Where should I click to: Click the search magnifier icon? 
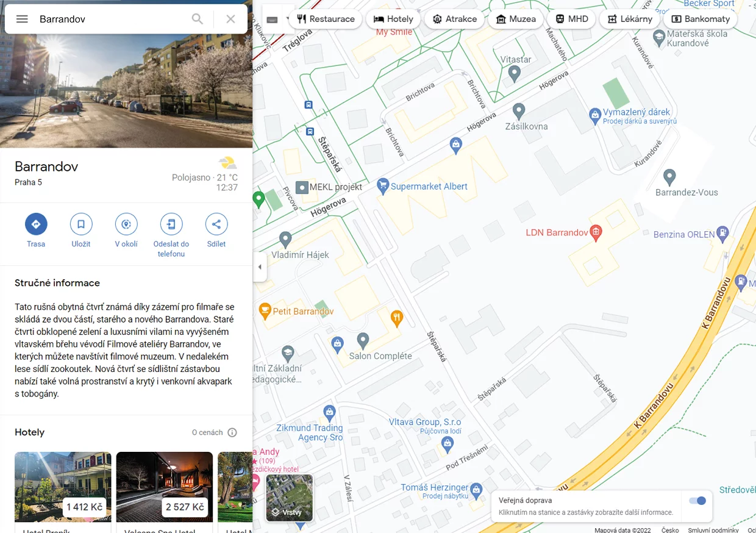(198, 19)
